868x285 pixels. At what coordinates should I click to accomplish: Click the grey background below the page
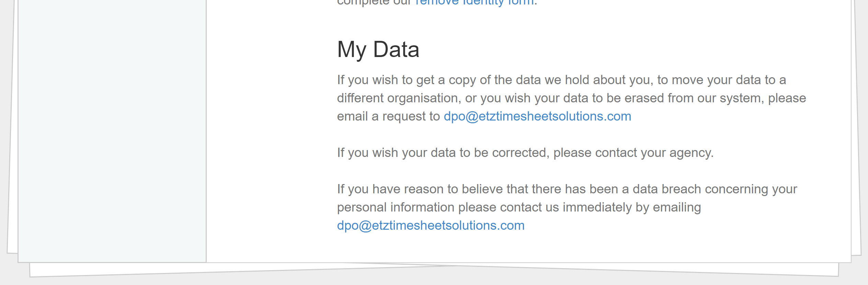(x=434, y=281)
